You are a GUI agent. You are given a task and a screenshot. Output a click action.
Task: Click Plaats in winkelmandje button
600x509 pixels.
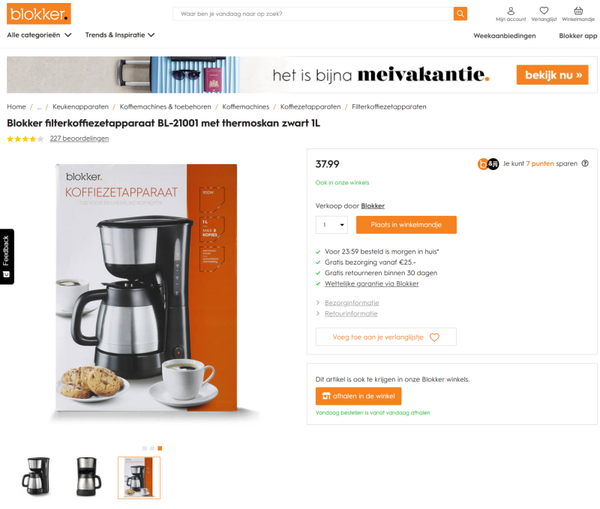pyautogui.click(x=406, y=225)
